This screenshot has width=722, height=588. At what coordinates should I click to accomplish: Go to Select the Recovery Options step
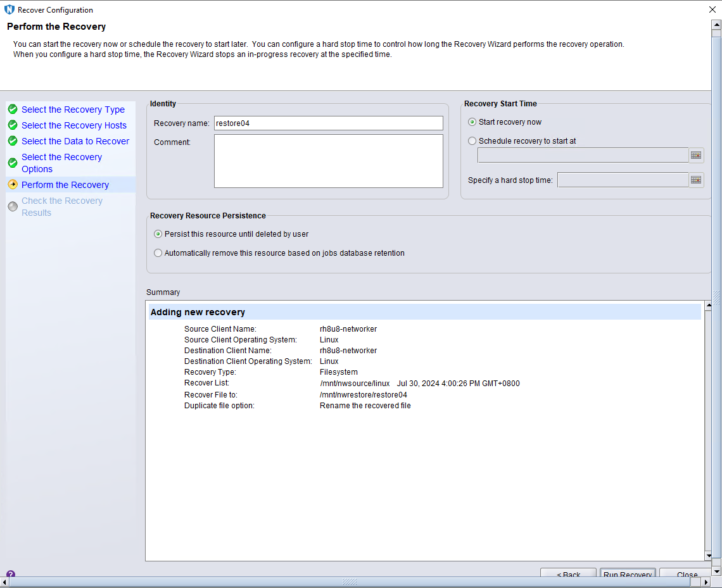(61, 163)
